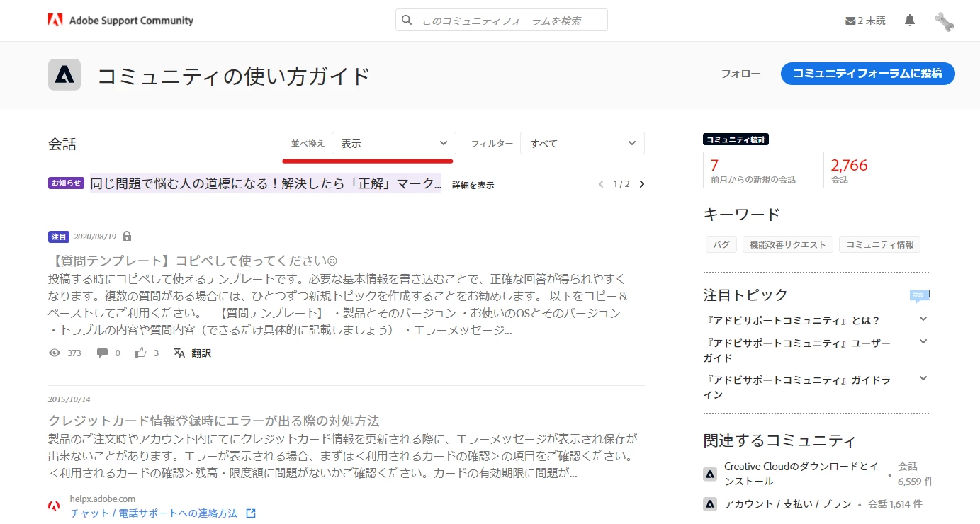The width and height of the screenshot is (980, 524).
Task: Click the views eye icon showing 373
Action: pos(55,353)
